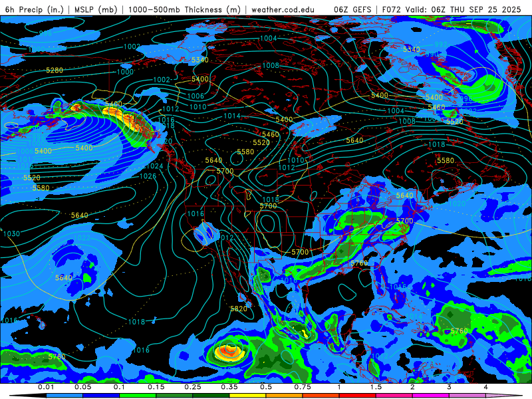Screen dimensions: 532x399
Task: Click the 1.5 legend value
Action: [x=376, y=387]
